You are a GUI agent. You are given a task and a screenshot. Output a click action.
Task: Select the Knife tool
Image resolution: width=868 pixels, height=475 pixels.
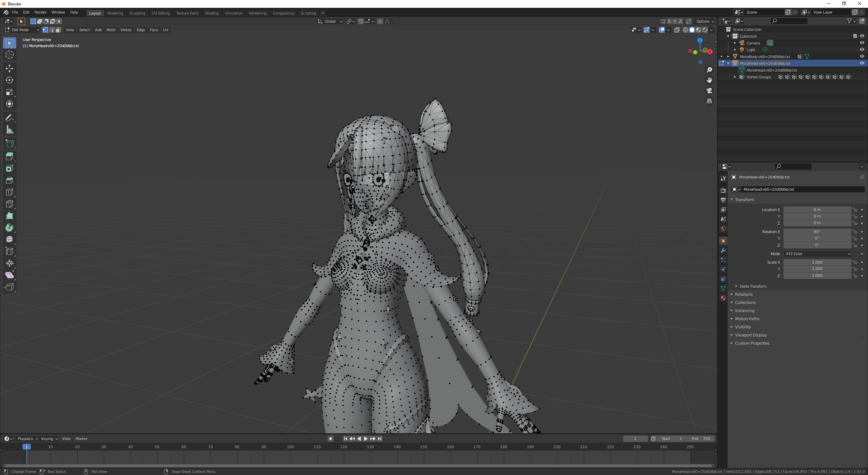(x=9, y=204)
